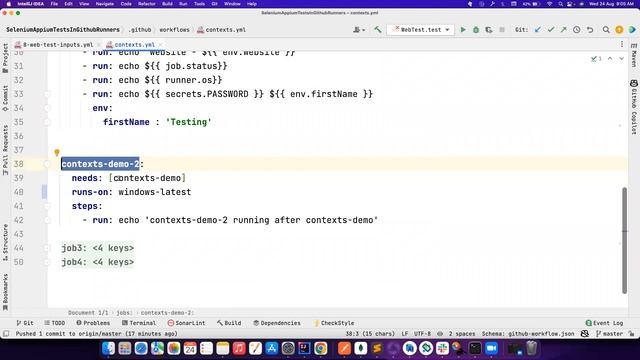Show the quick-fix lightbulb on line 38

pos(57,153)
